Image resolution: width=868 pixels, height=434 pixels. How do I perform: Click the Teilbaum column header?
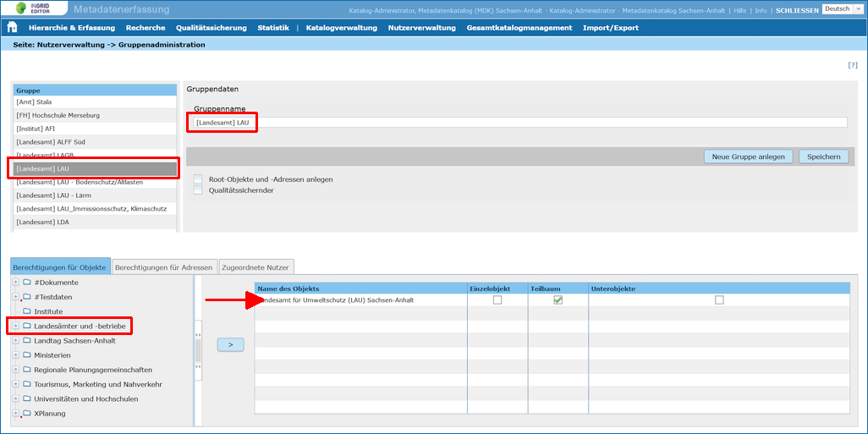(x=558, y=288)
